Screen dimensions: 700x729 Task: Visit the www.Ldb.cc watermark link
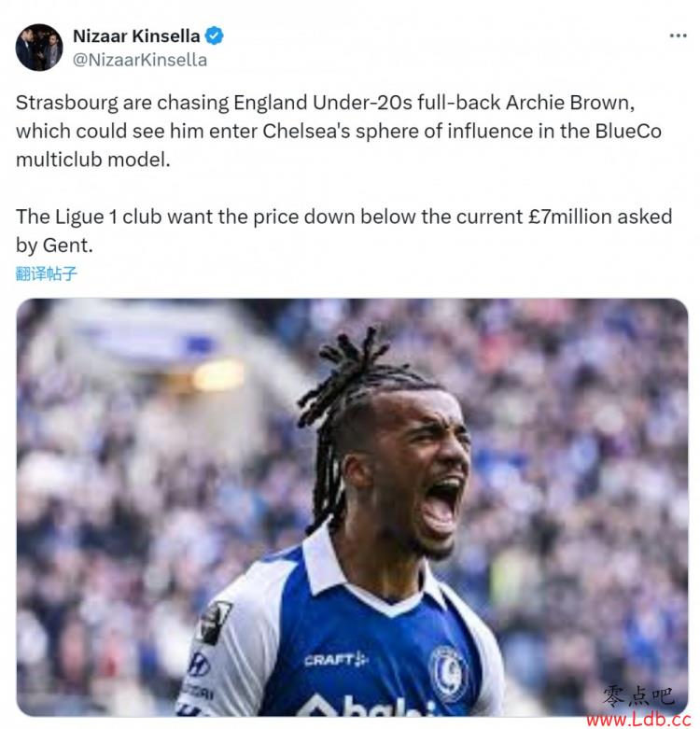pyautogui.click(x=638, y=720)
